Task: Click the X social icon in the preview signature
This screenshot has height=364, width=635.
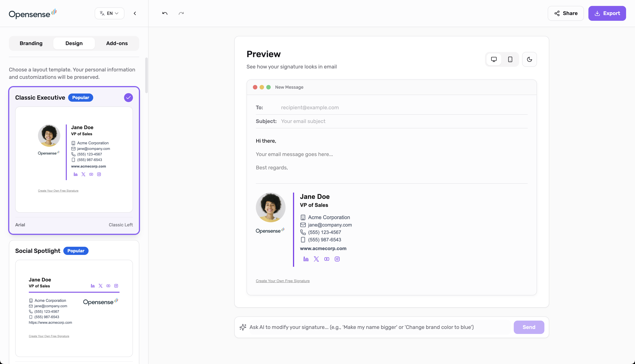Action: [316, 259]
